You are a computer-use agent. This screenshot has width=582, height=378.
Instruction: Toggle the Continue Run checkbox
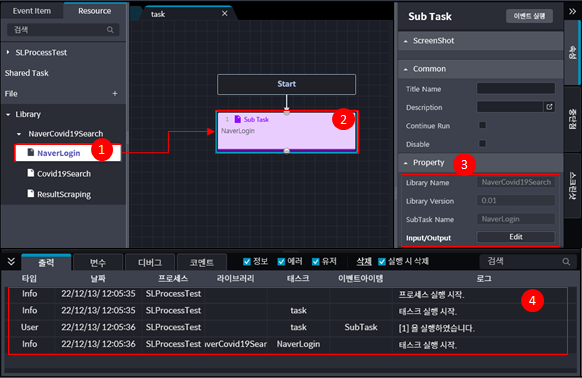[x=482, y=125]
